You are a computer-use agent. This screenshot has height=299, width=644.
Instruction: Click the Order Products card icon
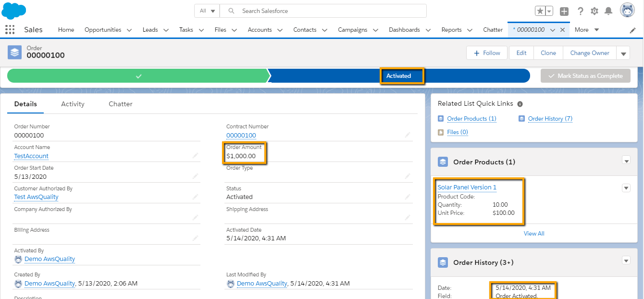[443, 162]
